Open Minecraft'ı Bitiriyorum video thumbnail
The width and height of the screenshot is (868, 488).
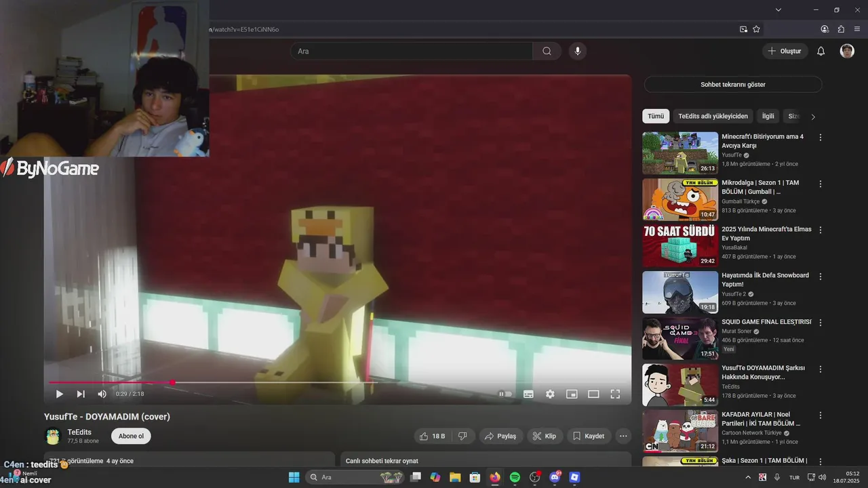[x=680, y=153]
